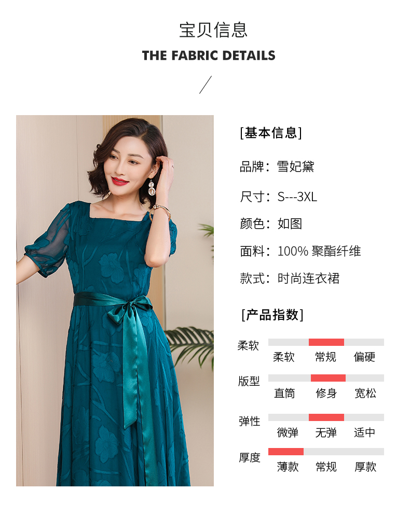Select the 偏硬 softness label

click(364, 357)
